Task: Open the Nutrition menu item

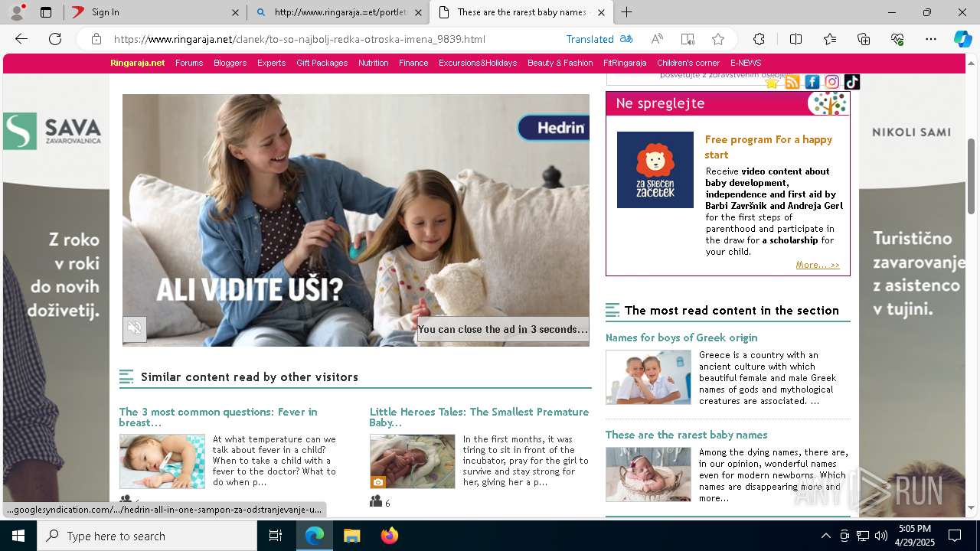Action: (373, 63)
